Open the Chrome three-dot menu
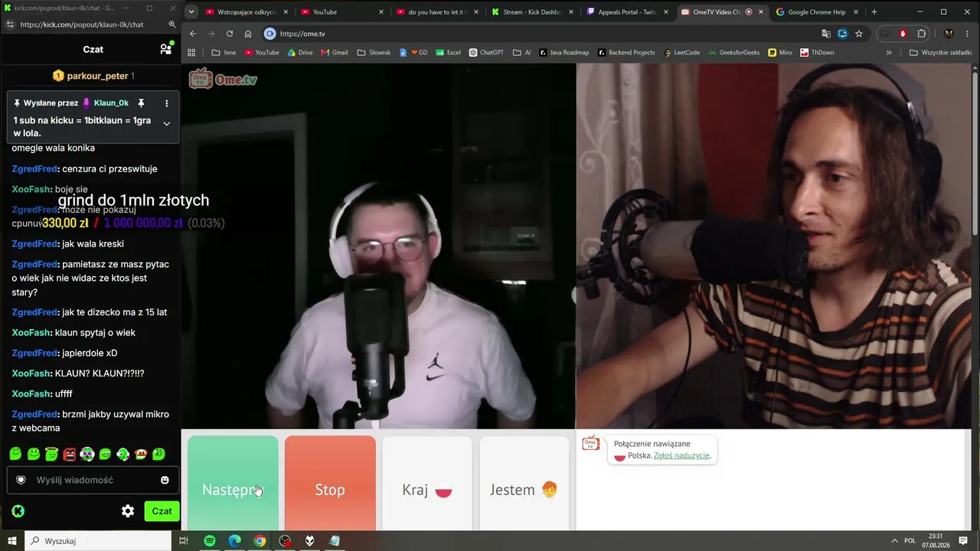The width and height of the screenshot is (980, 551). pyautogui.click(x=968, y=34)
